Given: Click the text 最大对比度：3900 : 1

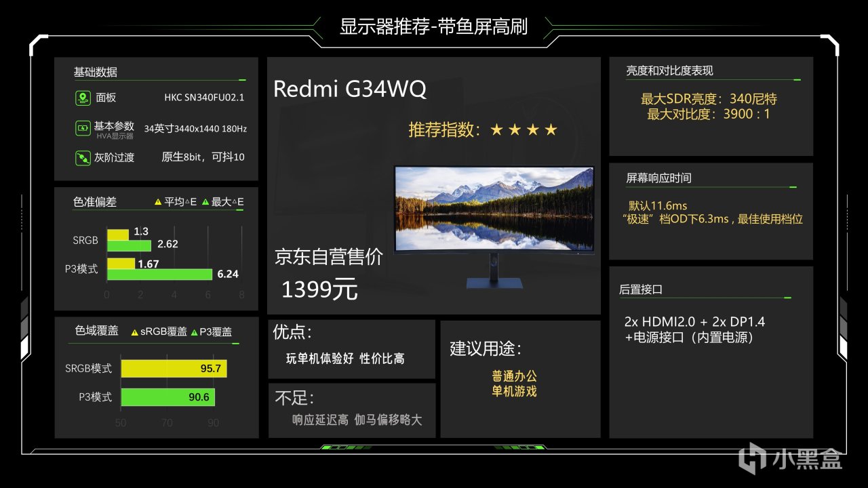Looking at the screenshot, I should [x=709, y=115].
